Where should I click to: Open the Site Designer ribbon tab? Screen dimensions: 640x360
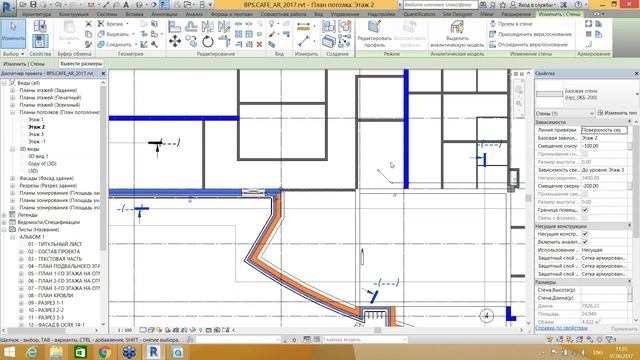[x=457, y=14]
